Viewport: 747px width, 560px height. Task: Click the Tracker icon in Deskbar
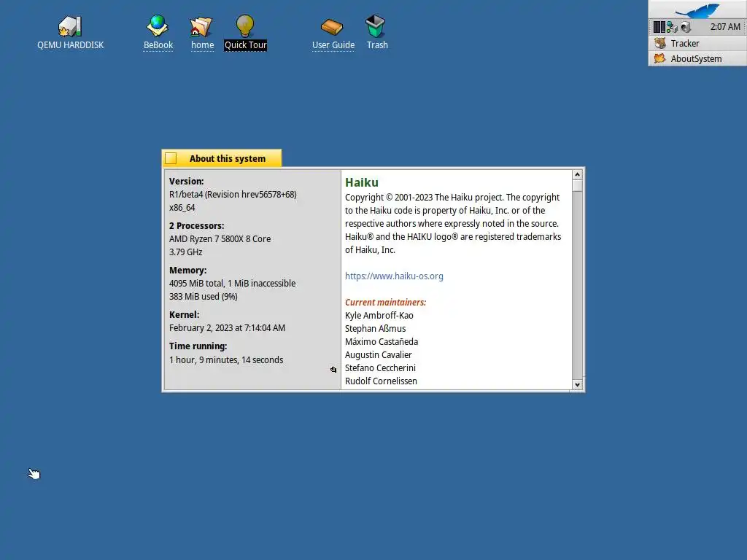[659, 43]
